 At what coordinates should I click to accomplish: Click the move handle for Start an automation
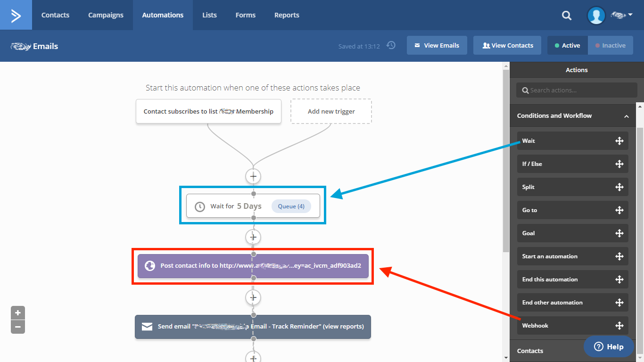[x=619, y=256]
